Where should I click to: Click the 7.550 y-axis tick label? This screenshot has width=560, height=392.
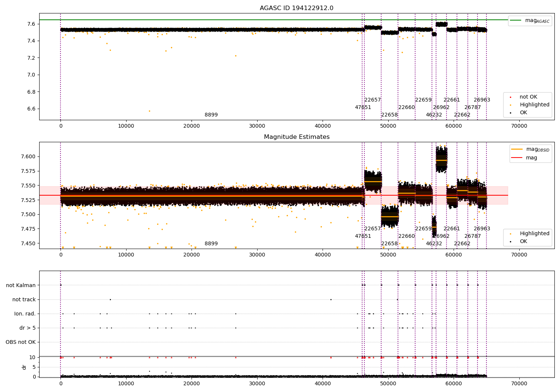(x=28, y=186)
